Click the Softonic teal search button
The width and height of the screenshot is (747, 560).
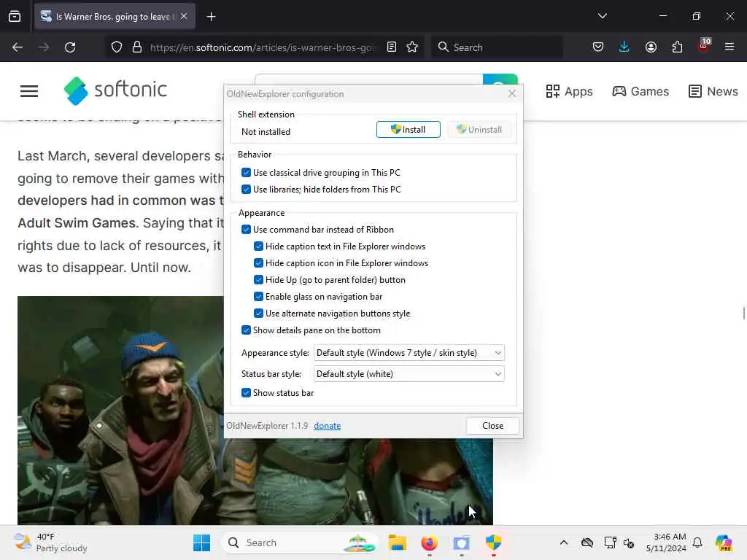pos(500,79)
